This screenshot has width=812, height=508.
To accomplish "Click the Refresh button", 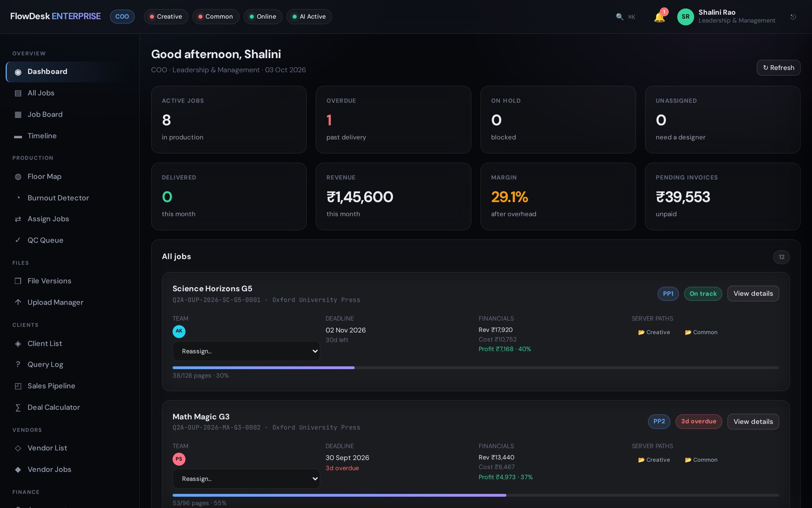I will [x=778, y=67].
